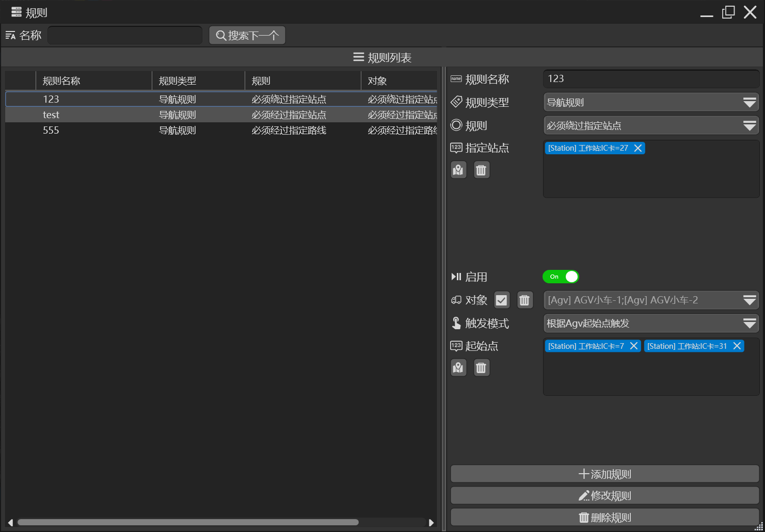Click the 规则 column header in the list
This screenshot has height=532, width=765.
pyautogui.click(x=303, y=80)
